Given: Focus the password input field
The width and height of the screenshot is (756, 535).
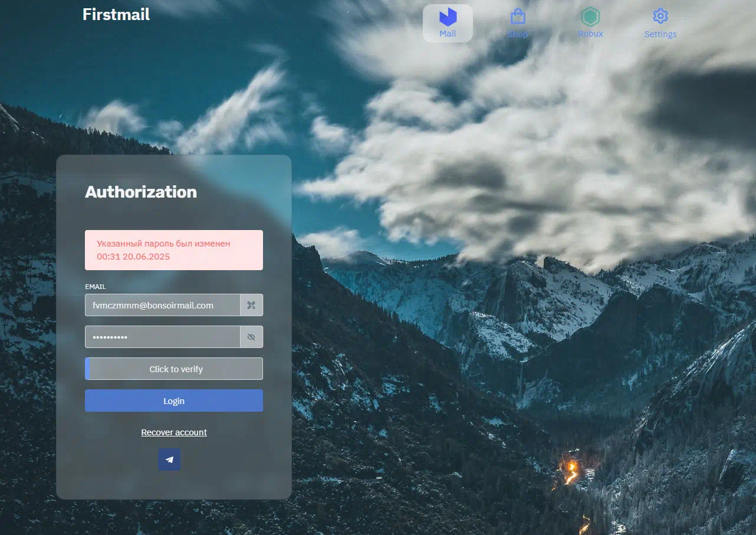Looking at the screenshot, I should tap(162, 337).
